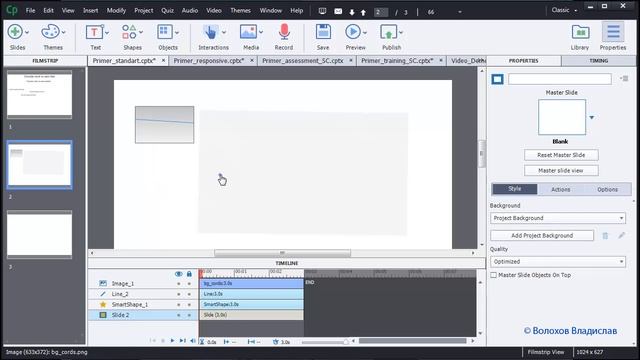Viewport: 640px width, 360px height.
Task: Expand the Shapes button dropdown arrow
Action: 141,32
